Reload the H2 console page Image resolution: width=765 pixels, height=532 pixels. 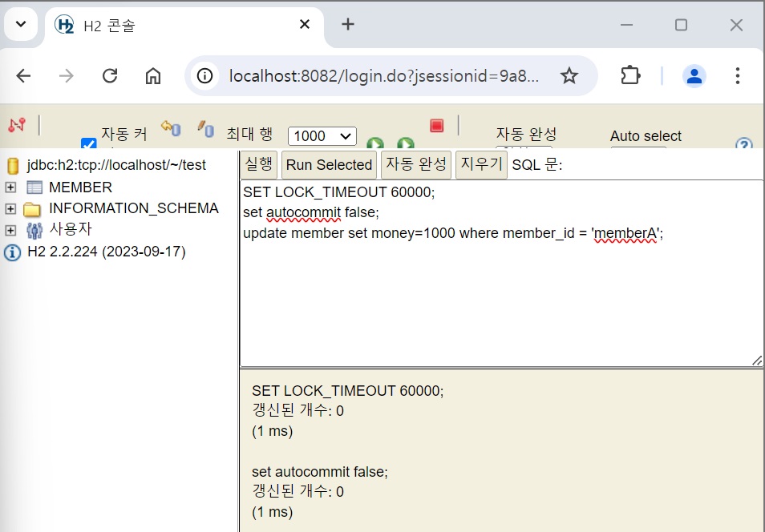(110, 75)
